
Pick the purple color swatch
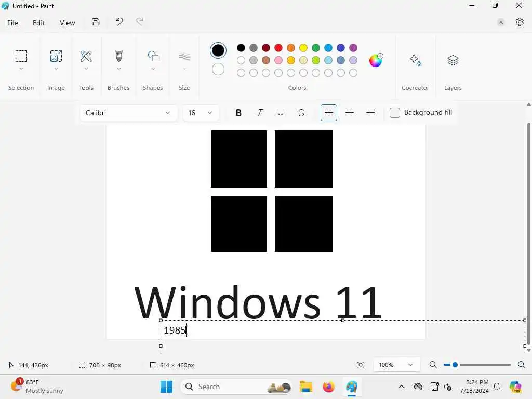(x=353, y=48)
